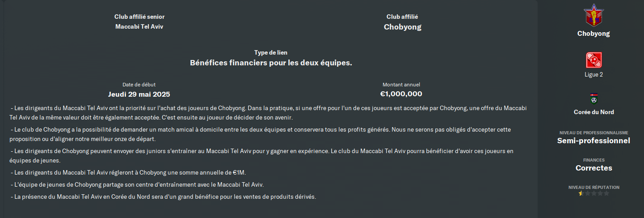The image size is (644, 218).
Task: Select the Type de lien label
Action: click(x=271, y=52)
